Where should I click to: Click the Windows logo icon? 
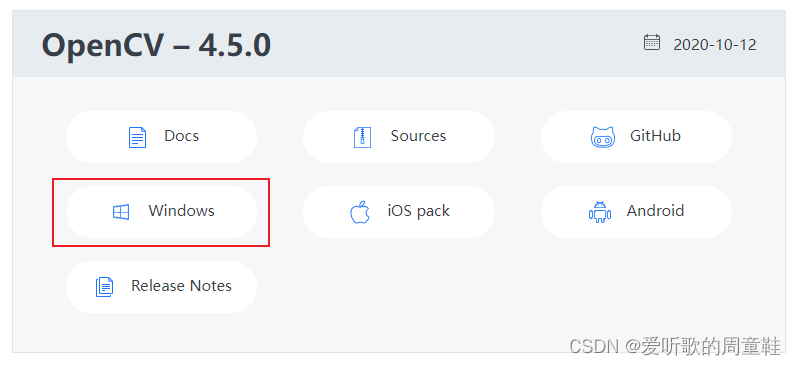pyautogui.click(x=121, y=212)
